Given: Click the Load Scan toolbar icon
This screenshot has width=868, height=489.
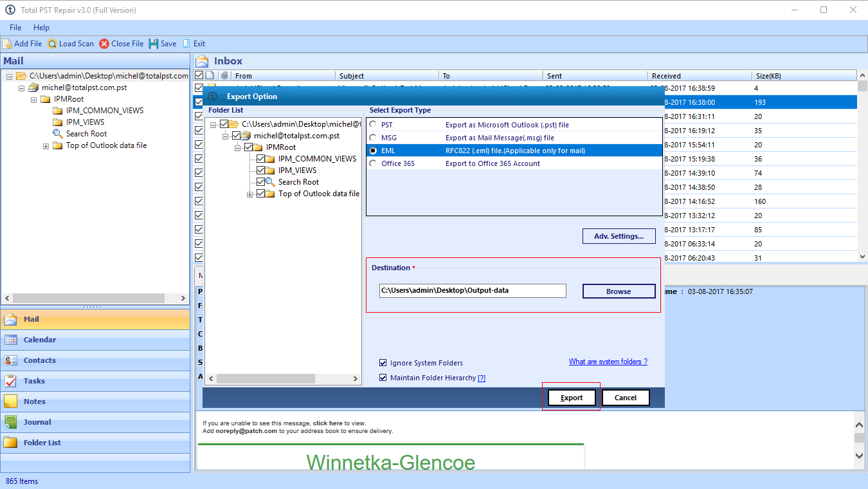Looking at the screenshot, I should [52, 44].
